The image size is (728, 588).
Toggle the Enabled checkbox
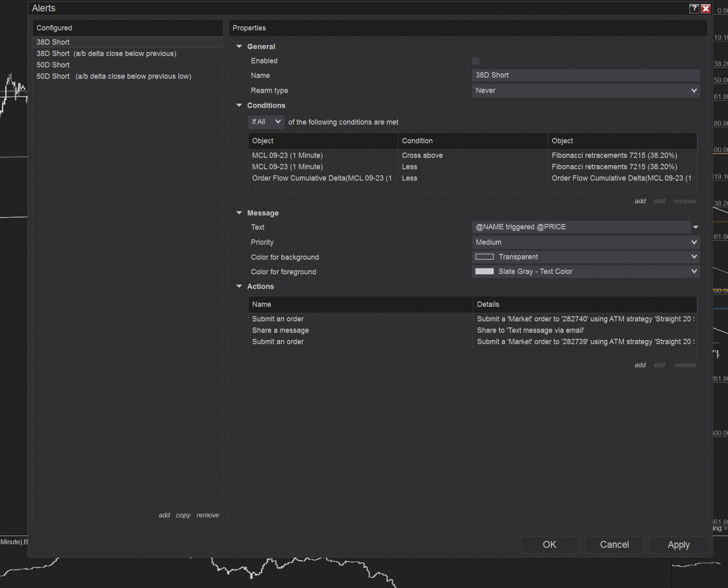pos(475,61)
